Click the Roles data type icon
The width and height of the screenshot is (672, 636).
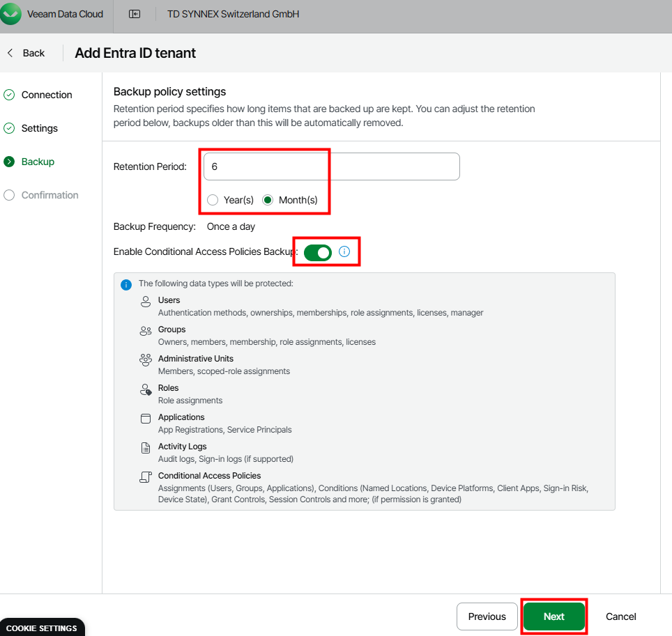click(146, 389)
